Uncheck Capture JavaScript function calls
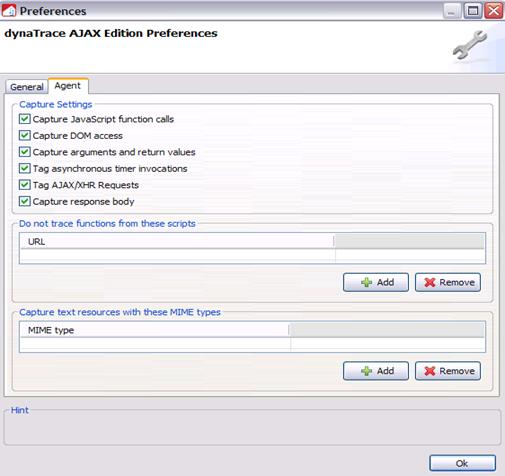505x476 pixels. pyautogui.click(x=25, y=119)
